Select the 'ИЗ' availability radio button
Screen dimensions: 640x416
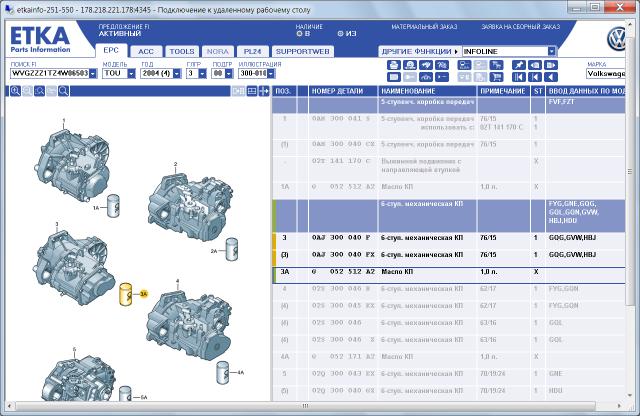(340, 34)
